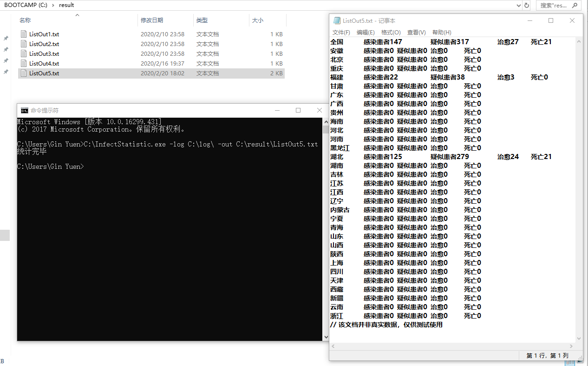
Task: Click the Explorer refresh button
Action: point(527,5)
